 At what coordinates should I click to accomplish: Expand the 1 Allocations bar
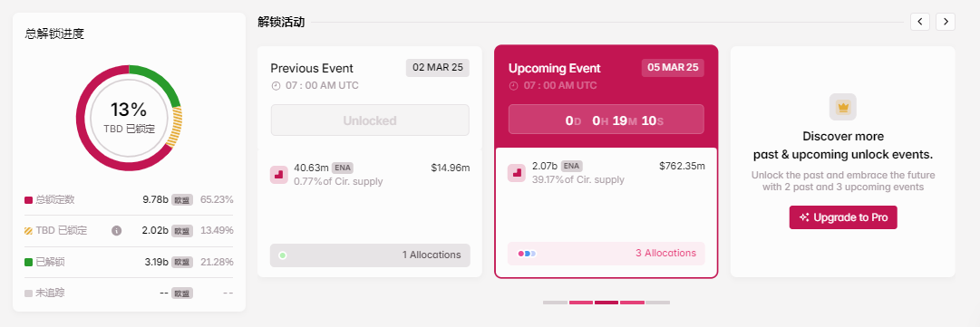coord(370,255)
